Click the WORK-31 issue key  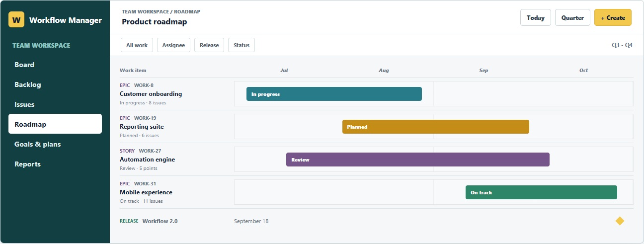pyautogui.click(x=145, y=183)
